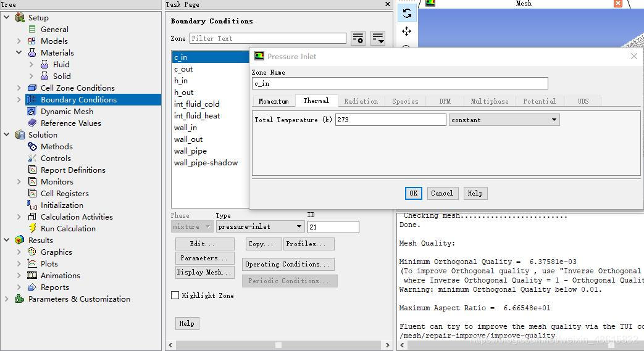Select the pan/translate view tool icon
644x351 pixels.
click(x=407, y=31)
